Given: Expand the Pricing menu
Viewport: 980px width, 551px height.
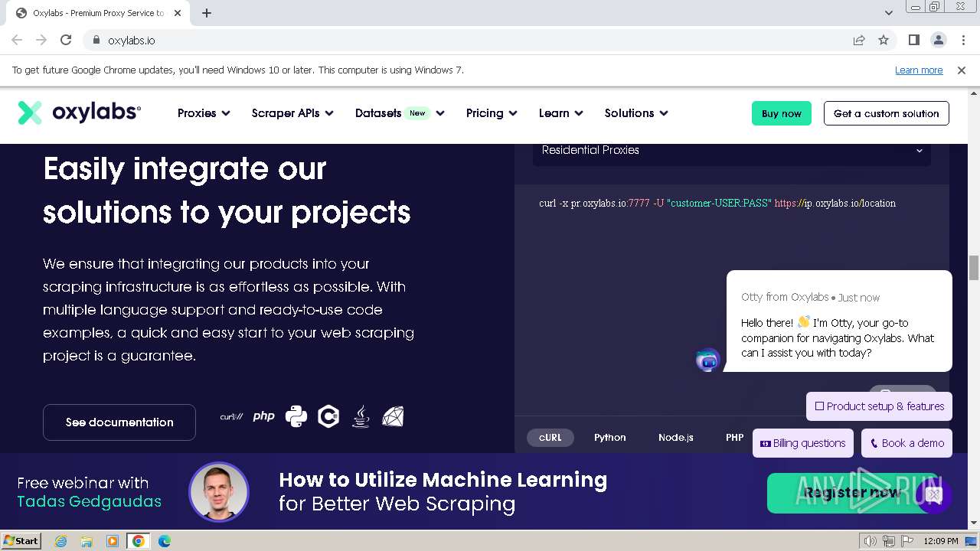Looking at the screenshot, I should [492, 112].
